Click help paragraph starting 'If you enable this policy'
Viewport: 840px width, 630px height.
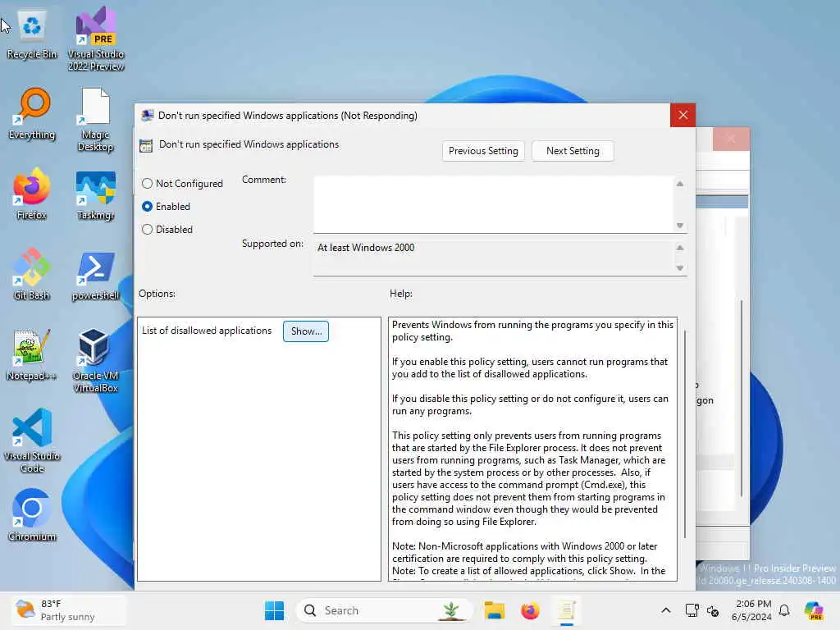tap(530, 368)
